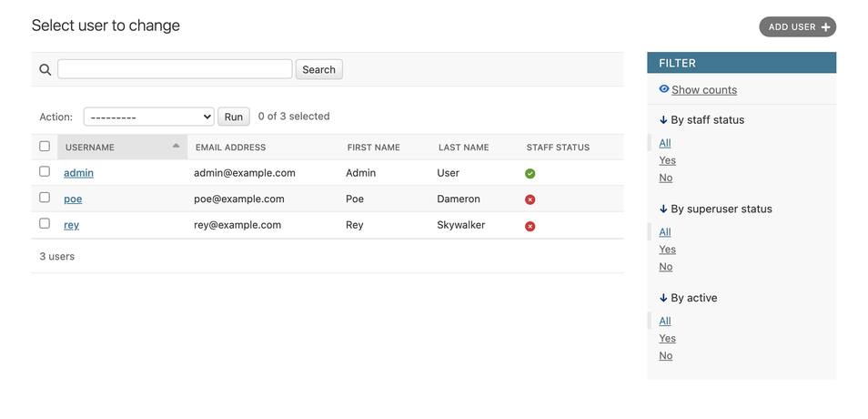
Task: Click the magnifying glass search icon
Action: click(x=45, y=69)
